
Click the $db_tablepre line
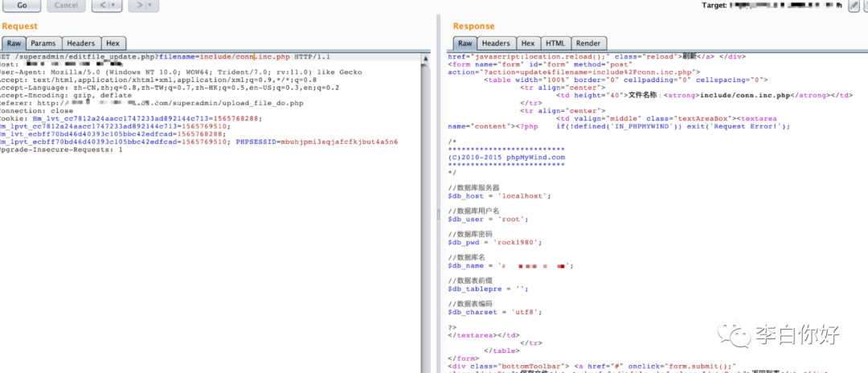coord(488,289)
